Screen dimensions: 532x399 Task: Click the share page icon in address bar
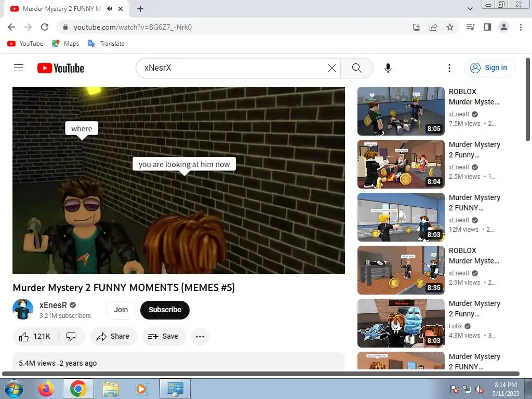433,27
